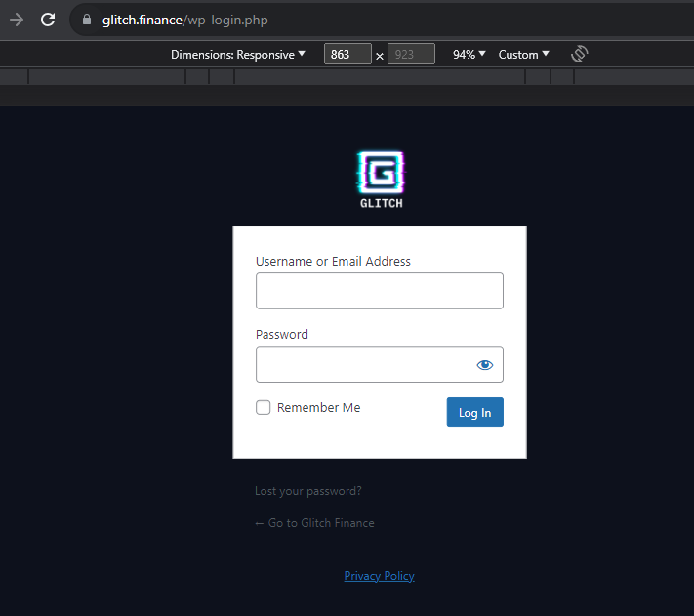Open the Lost your password? link
The image size is (694, 616).
308,491
